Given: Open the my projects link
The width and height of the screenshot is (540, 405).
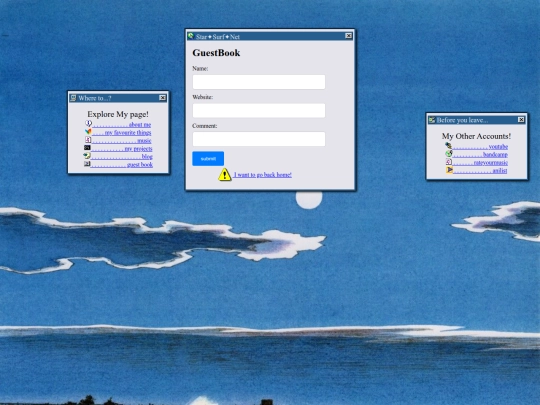Looking at the screenshot, I should (x=122, y=149).
